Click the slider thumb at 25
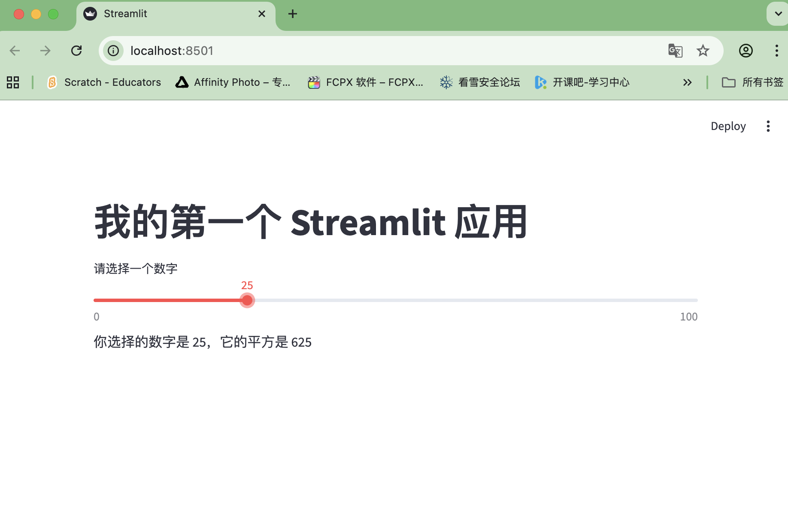 click(x=247, y=300)
